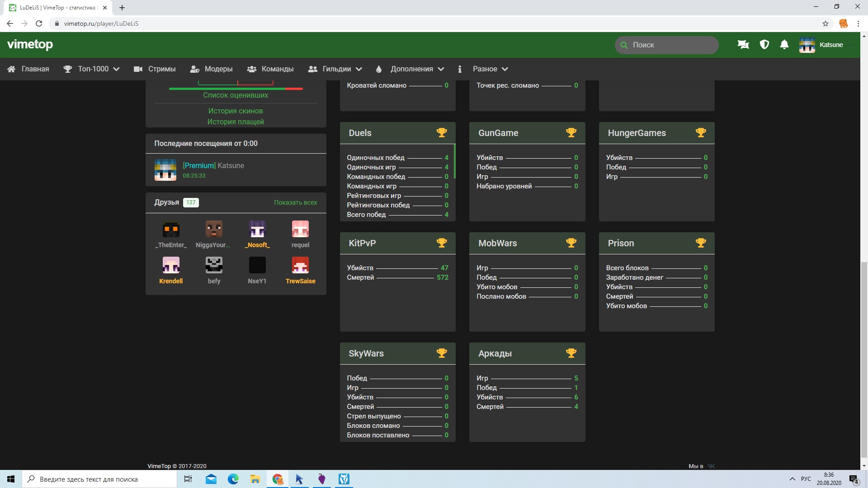
Task: Open the Модеры section
Action: (x=211, y=69)
